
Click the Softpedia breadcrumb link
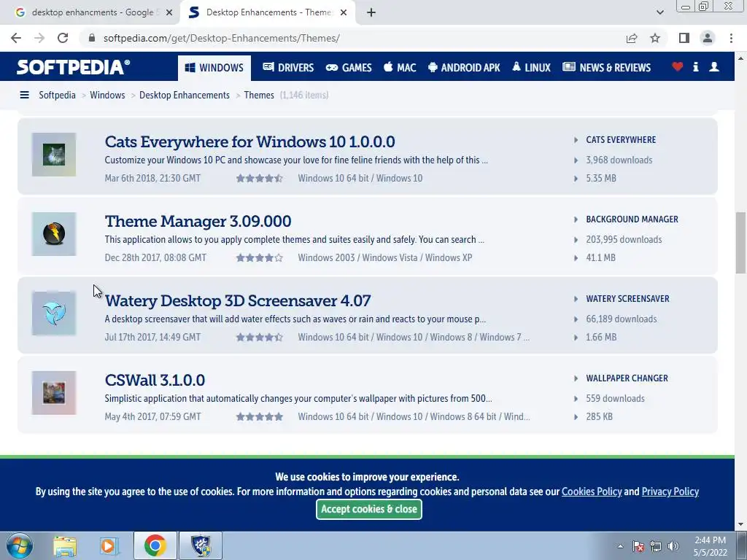coord(57,96)
